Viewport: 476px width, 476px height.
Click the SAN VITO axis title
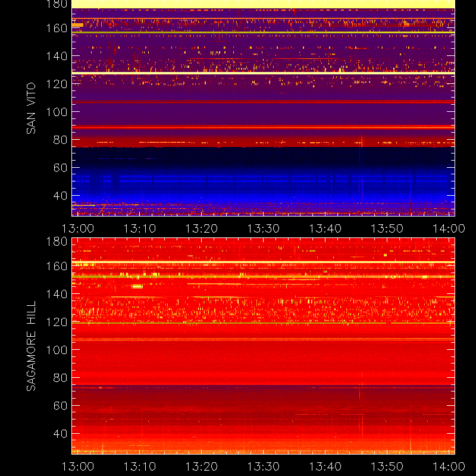click(x=31, y=108)
